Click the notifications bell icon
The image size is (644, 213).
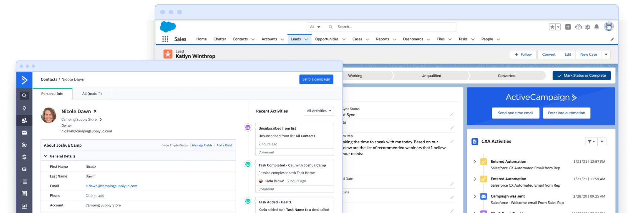[597, 27]
